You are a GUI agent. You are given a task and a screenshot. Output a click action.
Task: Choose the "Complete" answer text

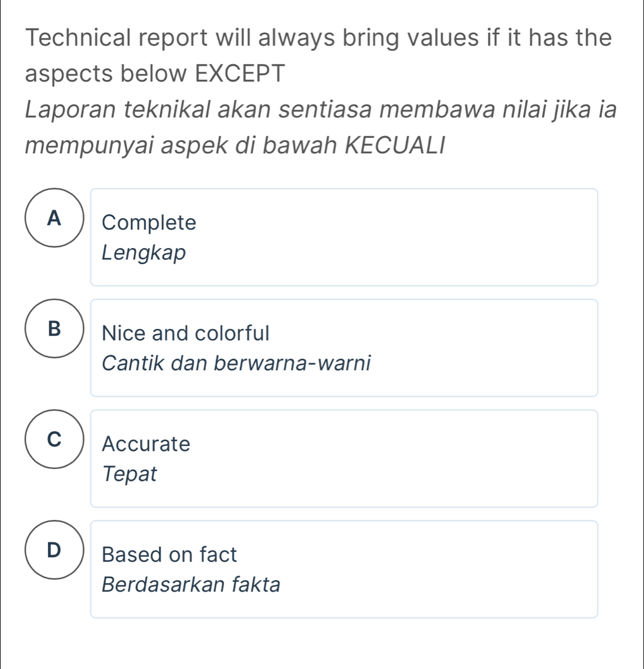pos(149,223)
